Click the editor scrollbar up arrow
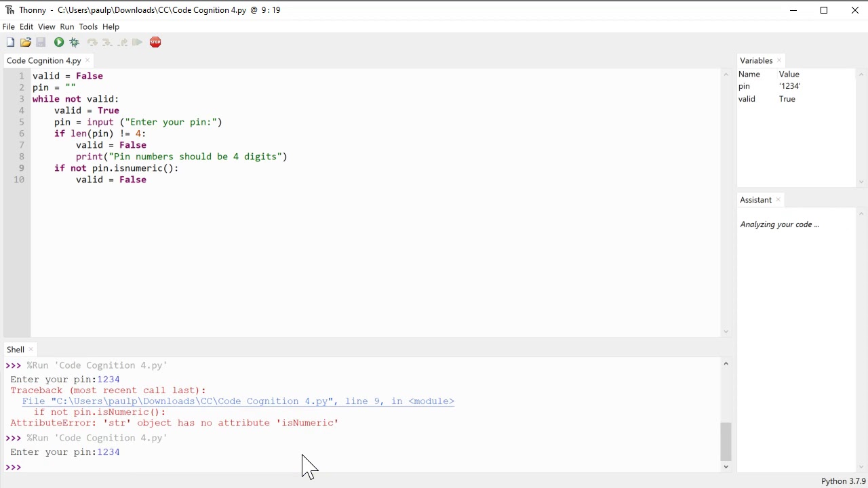The height and width of the screenshot is (488, 868). (726, 74)
